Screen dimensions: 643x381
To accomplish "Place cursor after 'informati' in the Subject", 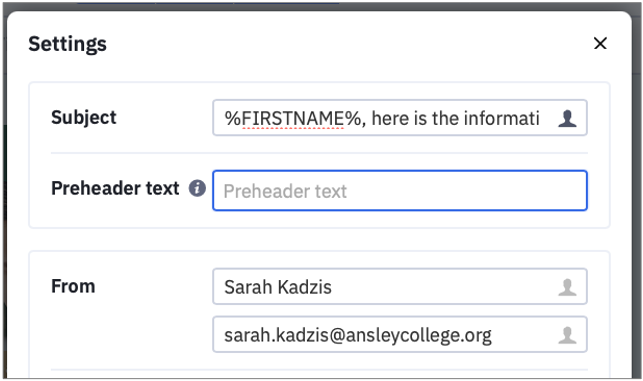I will click(x=539, y=119).
